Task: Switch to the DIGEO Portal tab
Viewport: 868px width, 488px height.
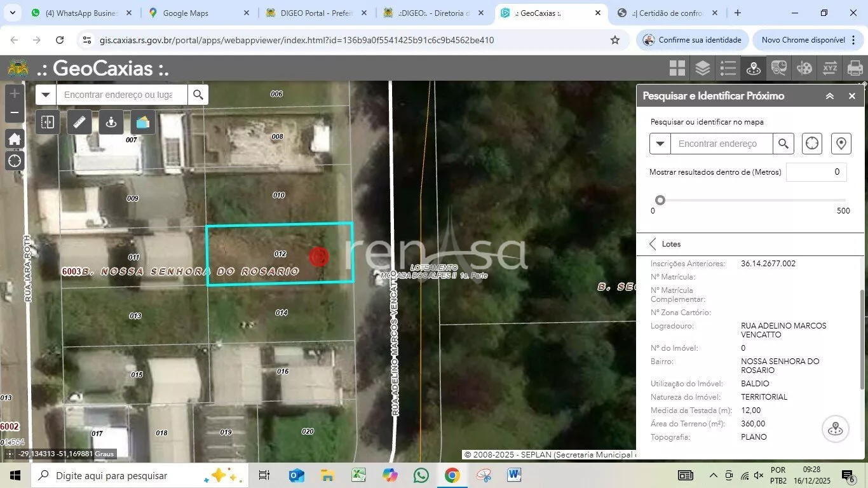Action: pyautogui.click(x=316, y=13)
